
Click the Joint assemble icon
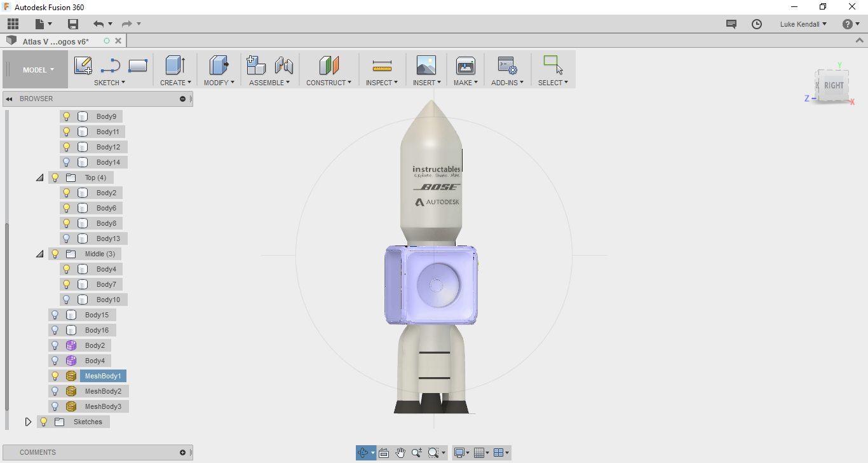(x=283, y=66)
